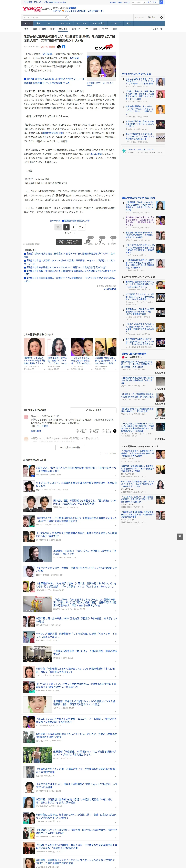Open the みんなの意見 tab
186x868 pixels.
(98, 24)
